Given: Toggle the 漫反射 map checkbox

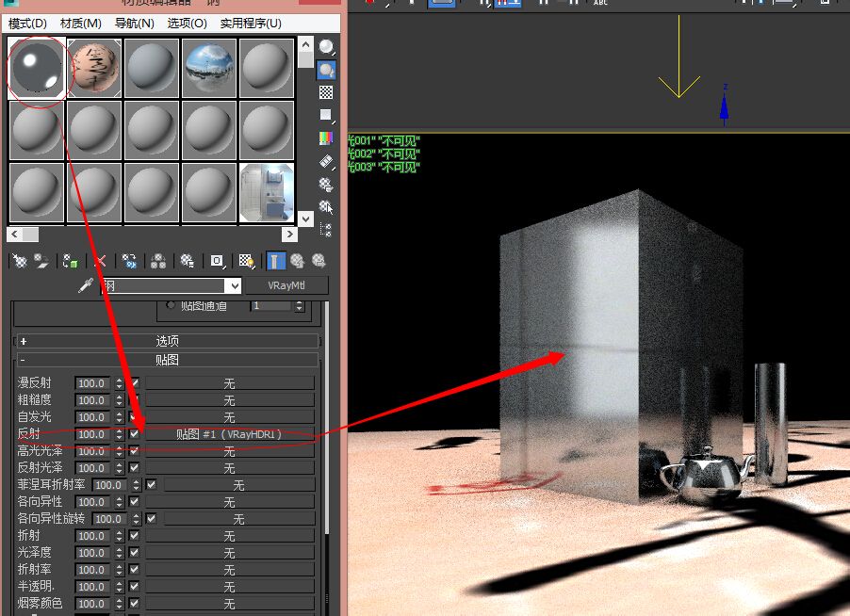Looking at the screenshot, I should (134, 383).
